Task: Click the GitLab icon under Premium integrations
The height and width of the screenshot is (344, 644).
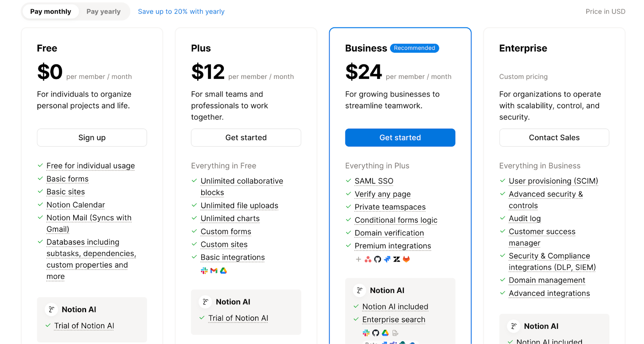Action: tap(406, 260)
